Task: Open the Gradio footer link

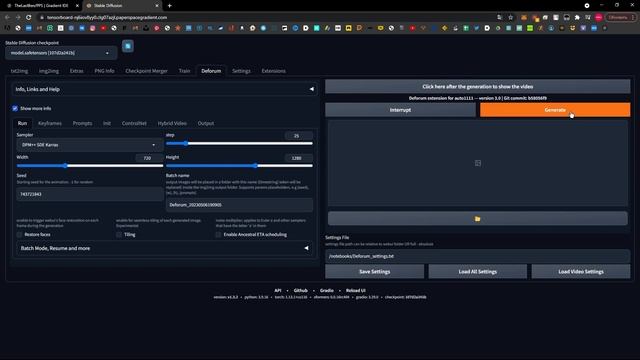Action: (x=327, y=291)
